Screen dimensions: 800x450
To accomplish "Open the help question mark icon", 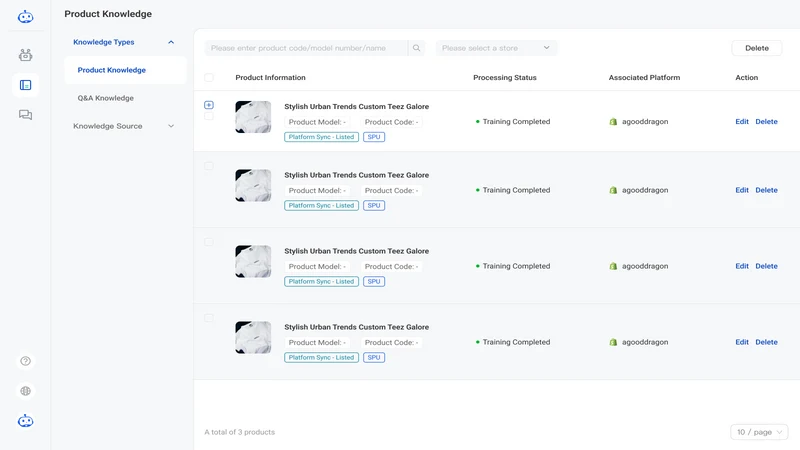I will 26,361.
